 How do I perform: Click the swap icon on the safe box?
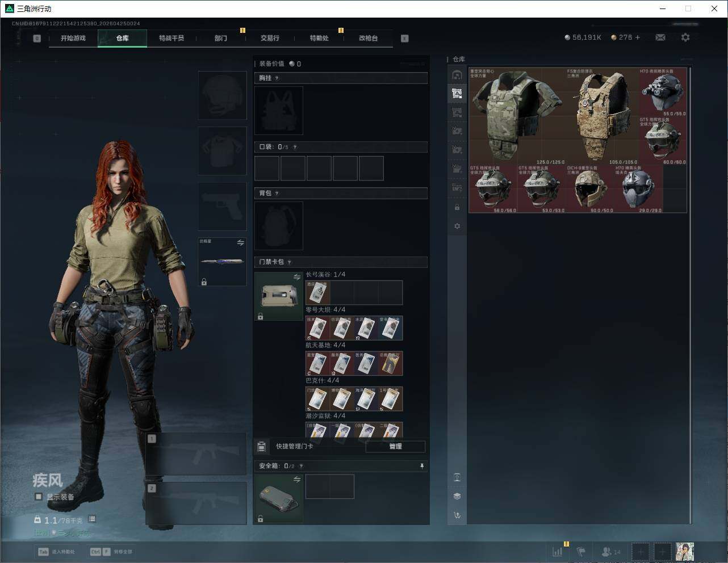297,480
